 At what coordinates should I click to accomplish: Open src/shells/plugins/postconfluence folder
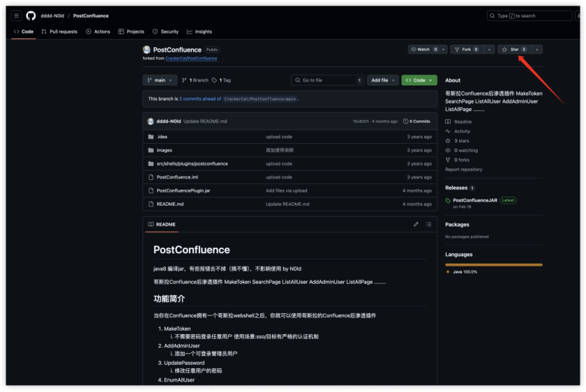192,164
